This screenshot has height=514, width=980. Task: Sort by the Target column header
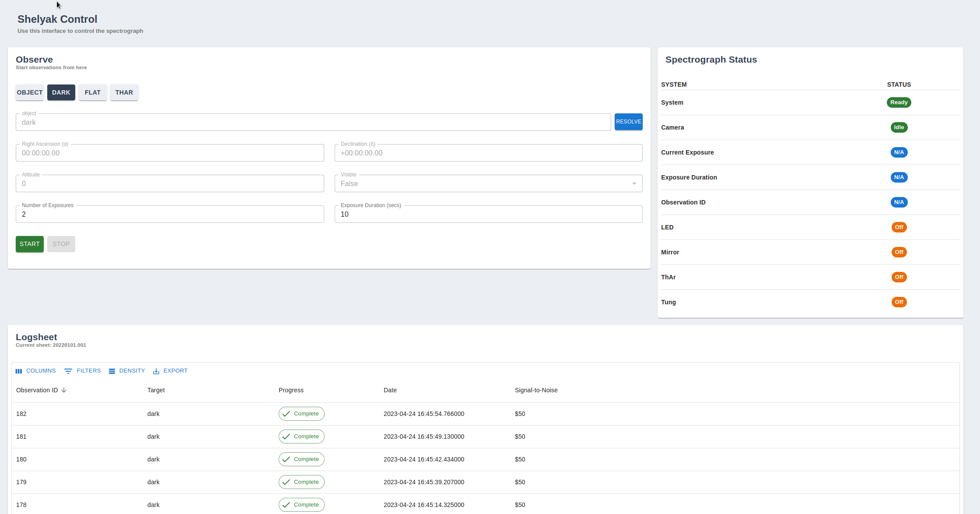[156, 390]
